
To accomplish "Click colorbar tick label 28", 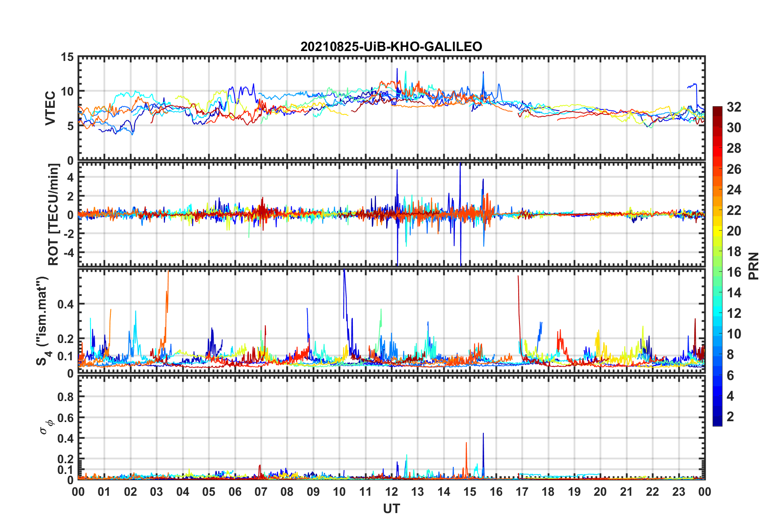I will pos(734,148).
